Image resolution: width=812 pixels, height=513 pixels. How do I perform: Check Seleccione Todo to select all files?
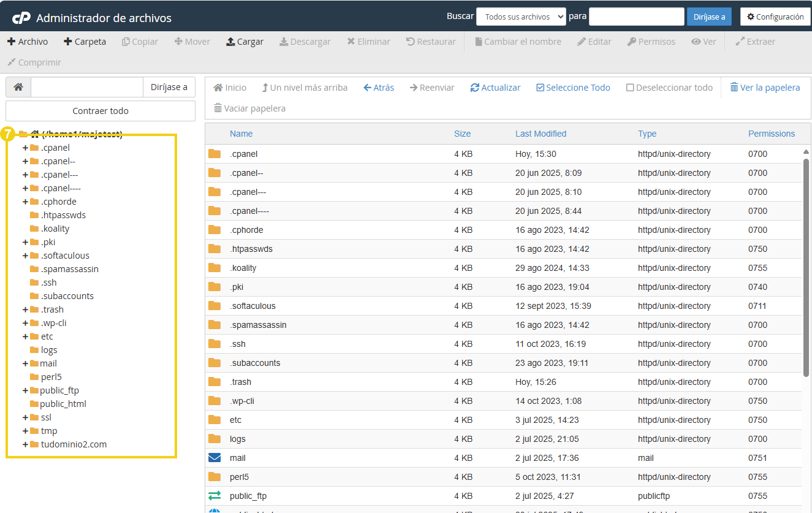point(540,88)
